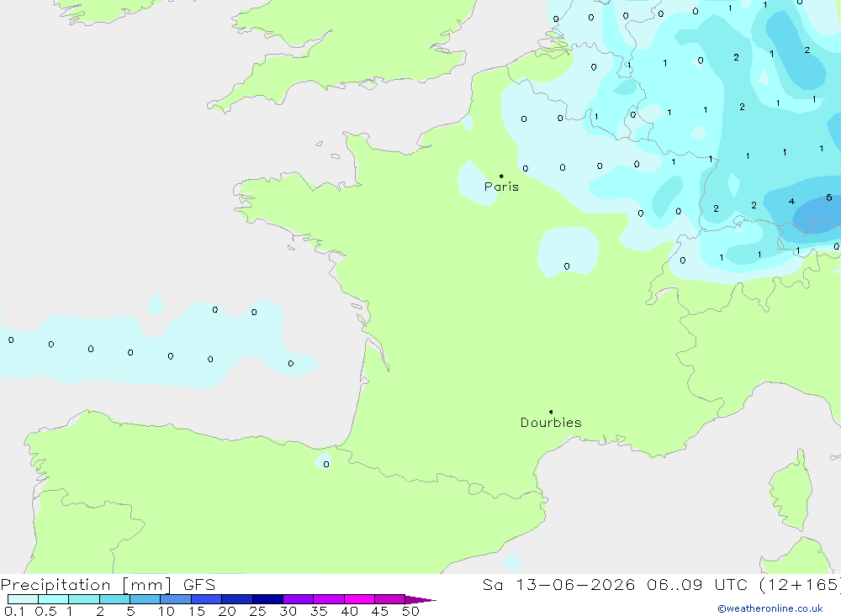Click the Dourbies city label
The image size is (841, 616).
point(551,423)
